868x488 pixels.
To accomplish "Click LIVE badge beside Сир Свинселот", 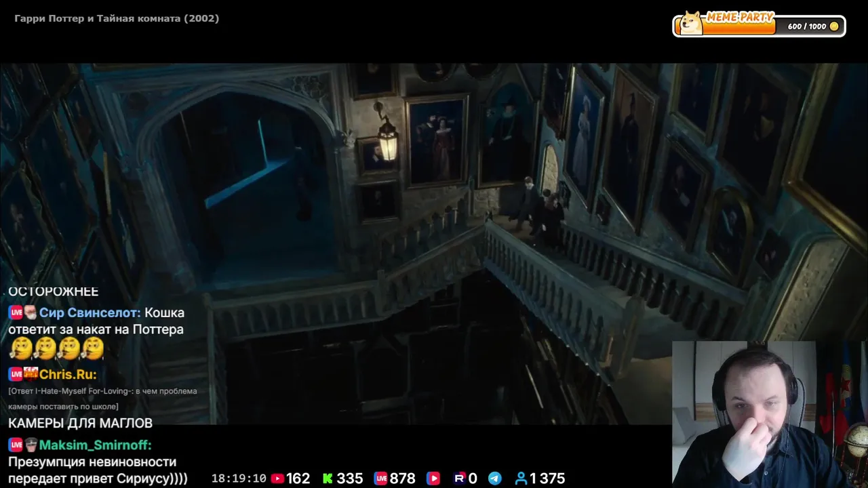I will pos(16,313).
